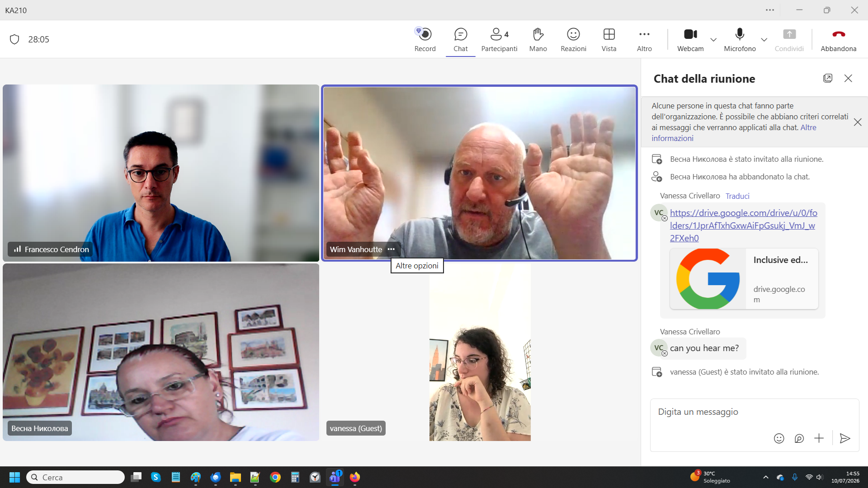
Task: Open Thunderbird from the taskbar
Action: [216, 477]
